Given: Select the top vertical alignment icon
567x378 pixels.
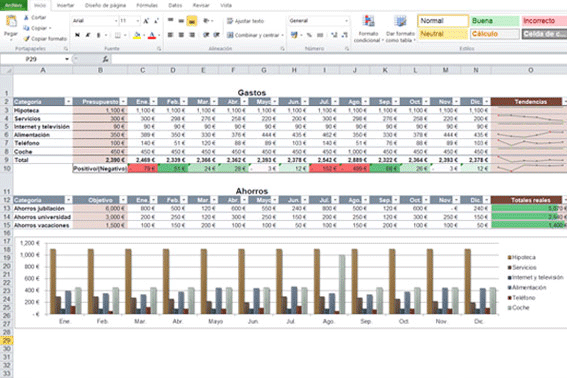Looking at the screenshot, I should click(x=170, y=21).
